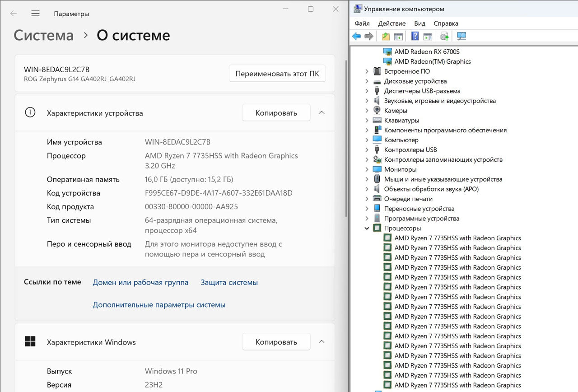
Task: Scan for hardware changes icon
Action: coord(461,36)
